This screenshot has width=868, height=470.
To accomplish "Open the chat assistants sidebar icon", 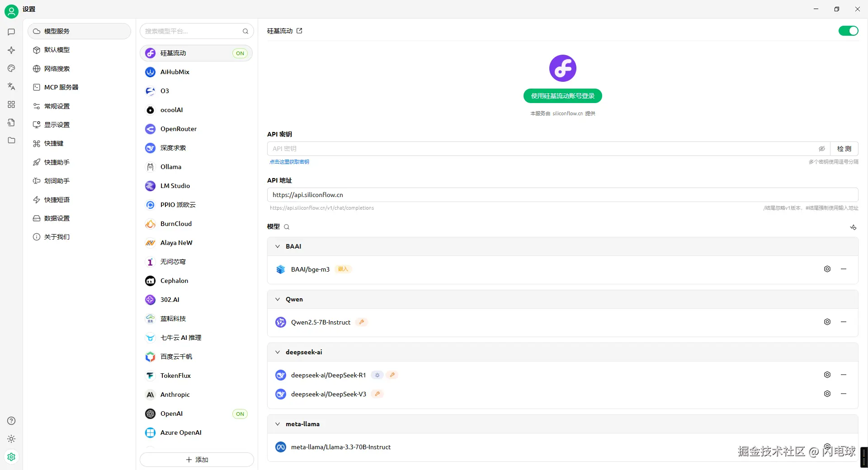I will point(11,32).
